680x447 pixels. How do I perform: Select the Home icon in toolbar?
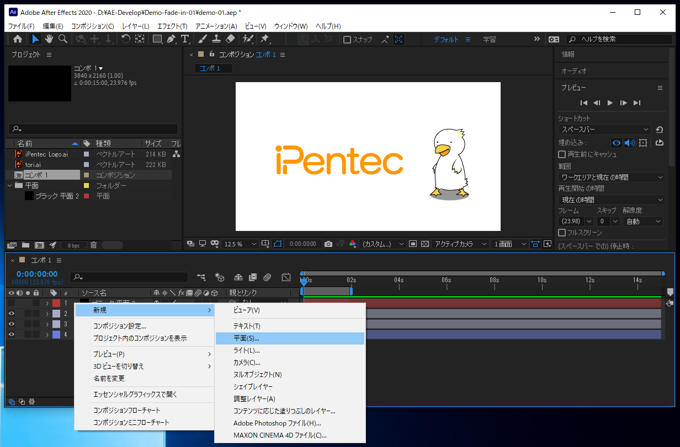tap(17, 39)
